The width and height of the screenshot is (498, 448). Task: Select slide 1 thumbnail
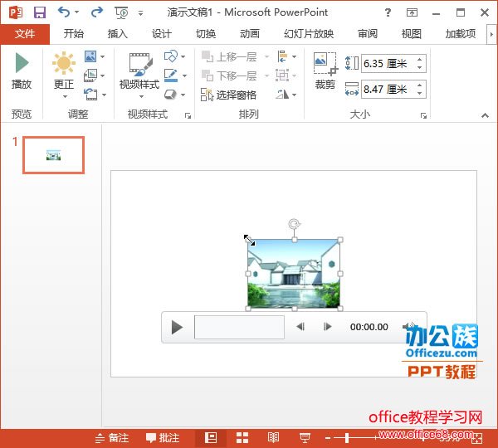click(53, 154)
